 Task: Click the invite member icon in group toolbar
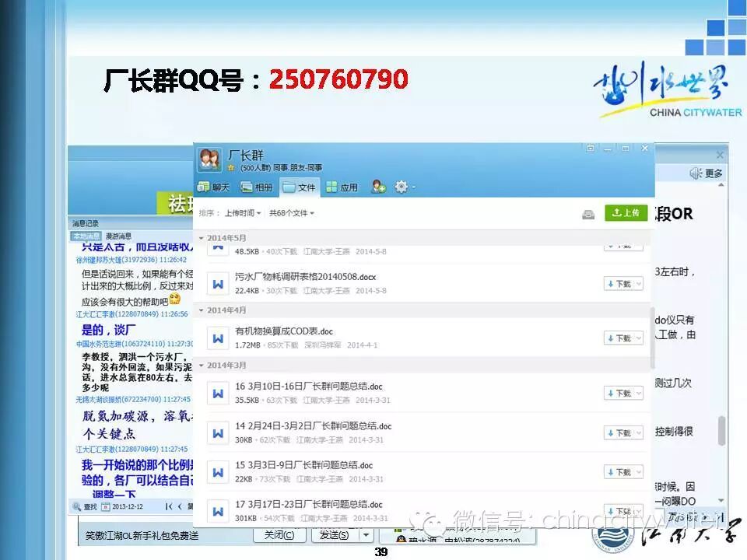point(379,187)
